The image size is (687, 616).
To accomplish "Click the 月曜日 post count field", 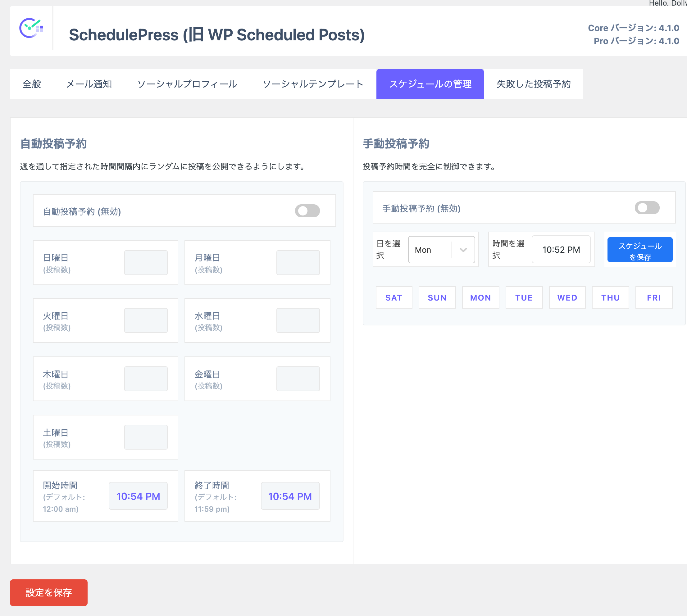I will pyautogui.click(x=298, y=263).
